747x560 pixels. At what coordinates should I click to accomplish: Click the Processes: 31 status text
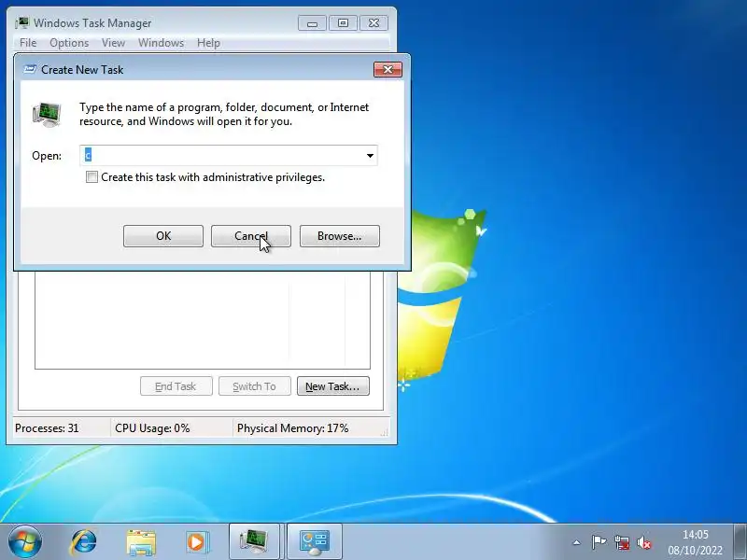click(47, 428)
